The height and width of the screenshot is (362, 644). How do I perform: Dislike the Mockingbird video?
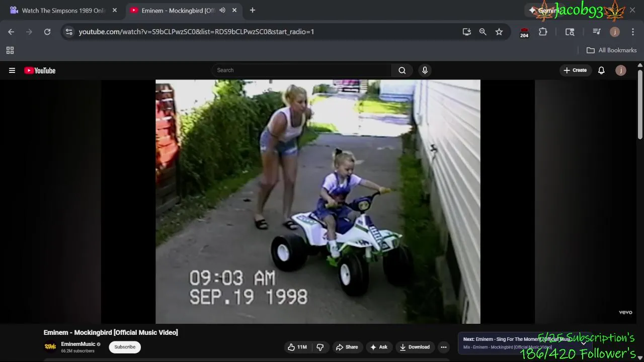pyautogui.click(x=320, y=347)
